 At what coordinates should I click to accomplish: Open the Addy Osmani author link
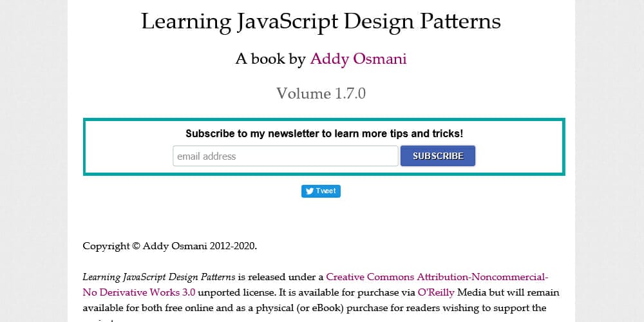click(358, 59)
